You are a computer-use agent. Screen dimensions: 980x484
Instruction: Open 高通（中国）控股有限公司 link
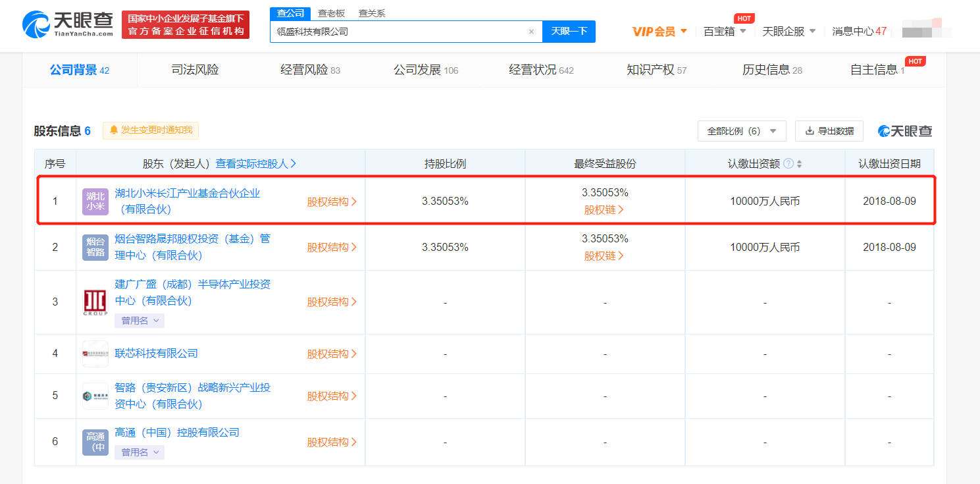click(177, 433)
